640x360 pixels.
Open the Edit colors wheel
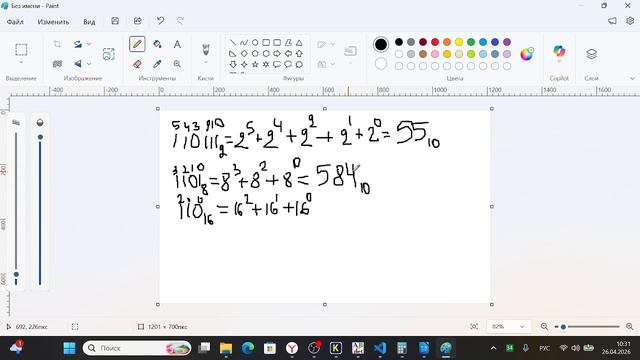(x=527, y=54)
